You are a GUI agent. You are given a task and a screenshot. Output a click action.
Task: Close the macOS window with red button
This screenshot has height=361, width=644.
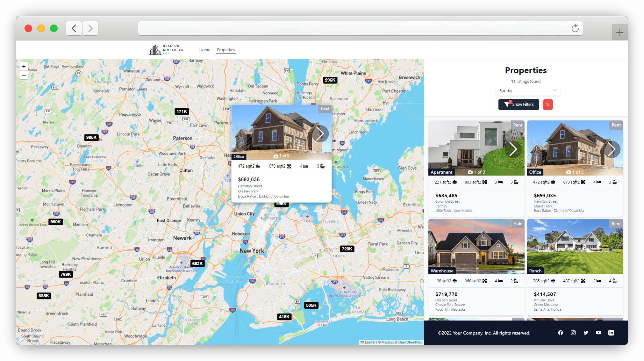28,28
